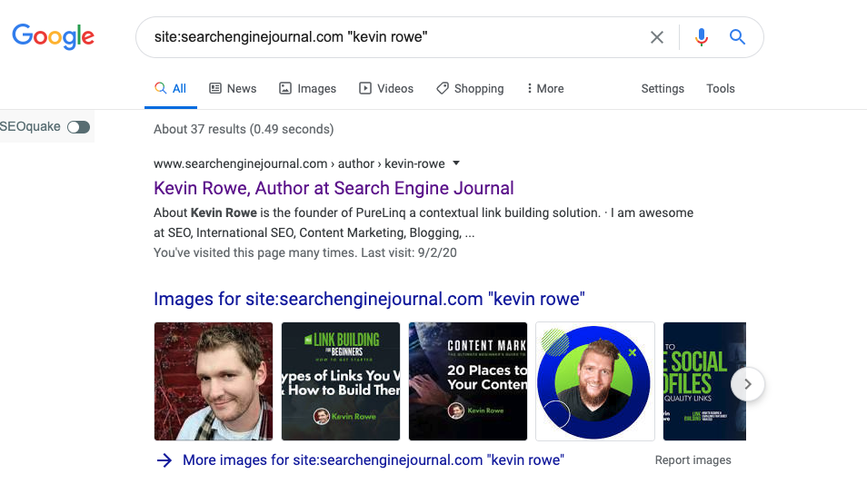The width and height of the screenshot is (867, 504).
Task: Start voice search with microphone icon
Action: pyautogui.click(x=701, y=37)
